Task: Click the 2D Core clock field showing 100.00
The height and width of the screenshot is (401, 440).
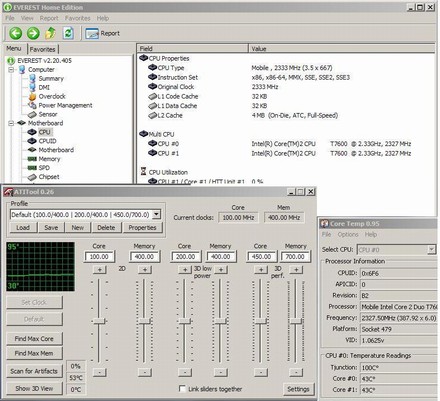Action: point(99,257)
